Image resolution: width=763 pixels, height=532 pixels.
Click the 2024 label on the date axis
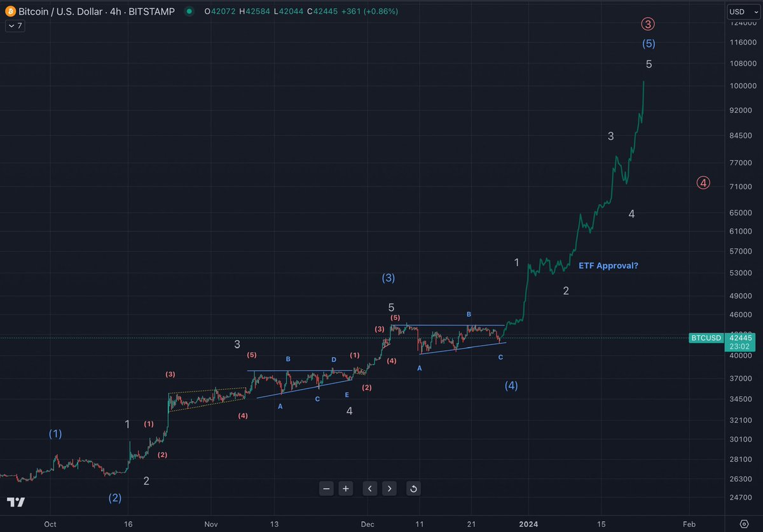(530, 524)
